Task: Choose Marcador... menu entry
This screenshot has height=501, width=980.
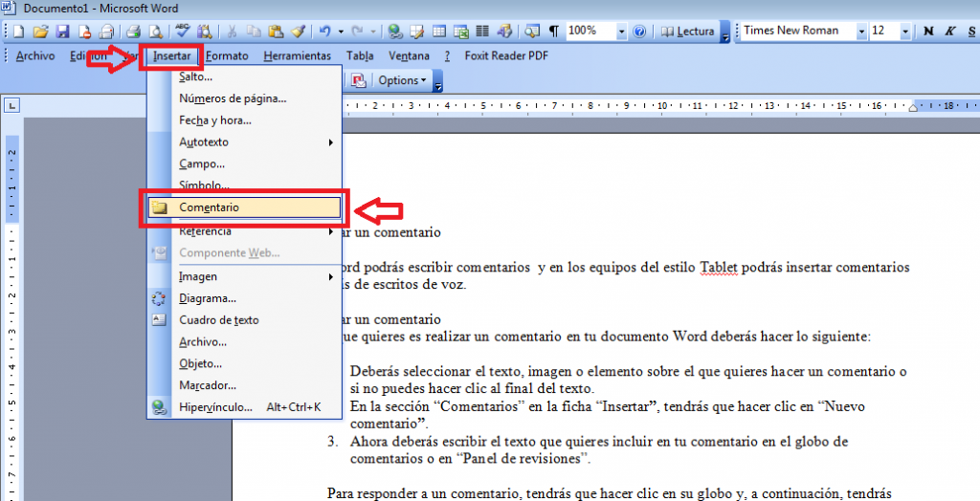Action: (245, 385)
